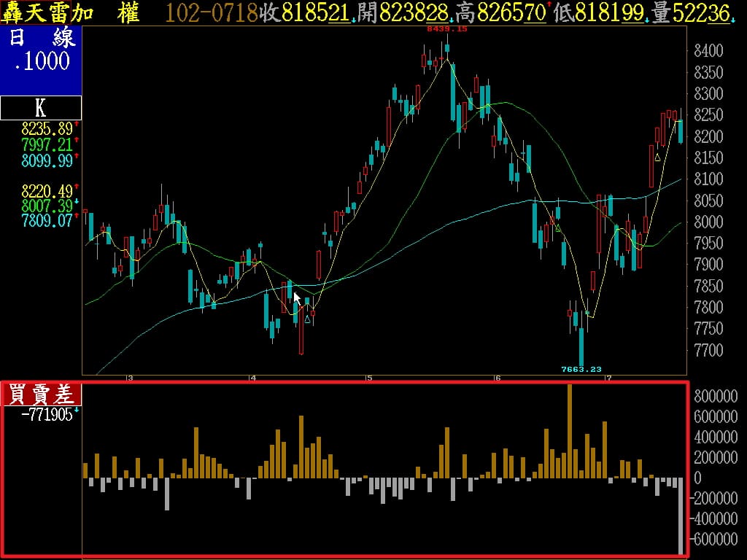Image resolution: width=747 pixels, height=560 pixels.
Task: Click the 轟天雷加權 chart title
Action: 71,12
